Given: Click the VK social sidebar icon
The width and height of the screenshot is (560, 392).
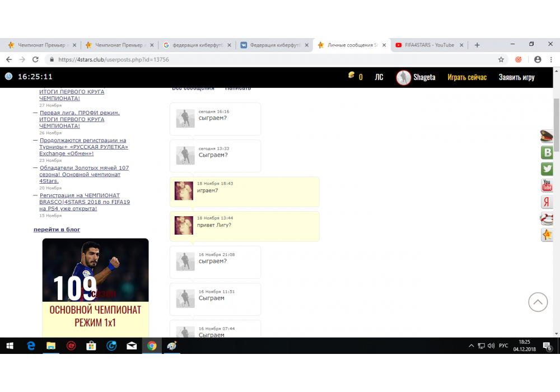Looking at the screenshot, I should (x=547, y=152).
